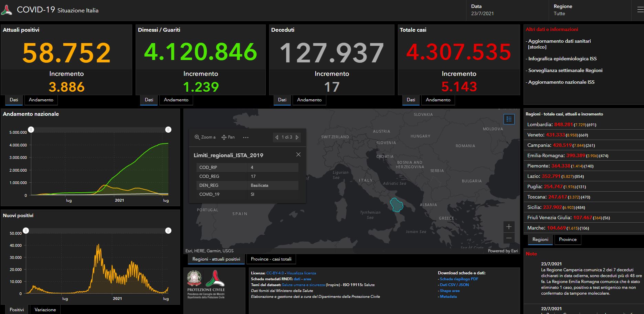Click the map zoom in plus button
Screen dimensions: 644x314
pos(509,227)
